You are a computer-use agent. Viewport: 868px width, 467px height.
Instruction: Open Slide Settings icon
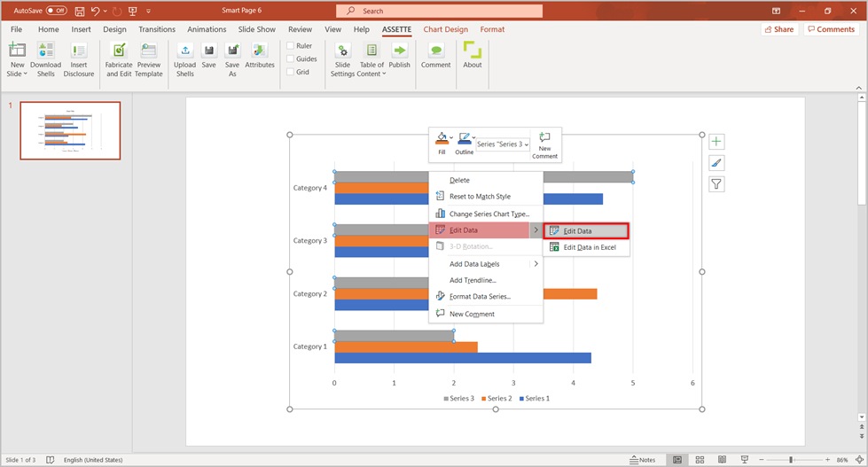tap(342, 50)
